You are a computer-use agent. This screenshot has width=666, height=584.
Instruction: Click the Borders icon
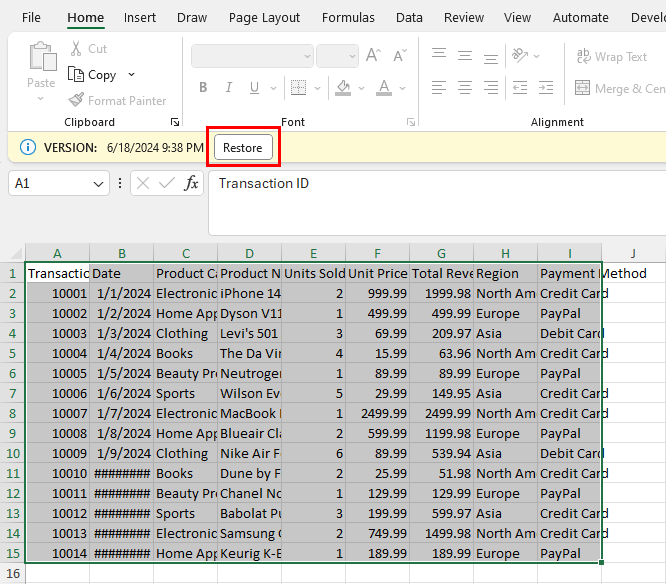point(298,87)
